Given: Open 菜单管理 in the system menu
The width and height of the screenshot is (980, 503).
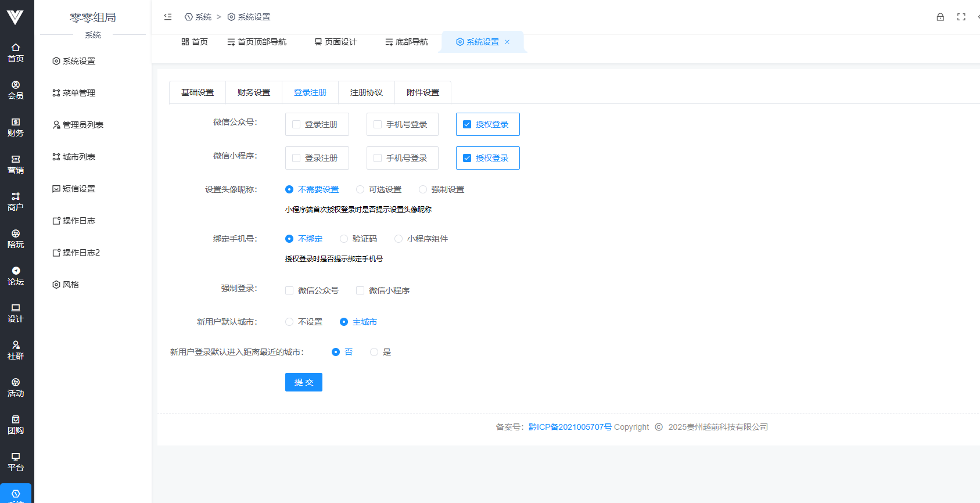Looking at the screenshot, I should [x=78, y=93].
